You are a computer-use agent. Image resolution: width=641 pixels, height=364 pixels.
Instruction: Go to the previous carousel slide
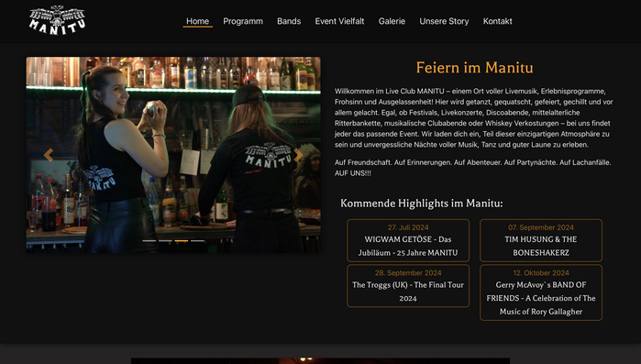tap(49, 155)
